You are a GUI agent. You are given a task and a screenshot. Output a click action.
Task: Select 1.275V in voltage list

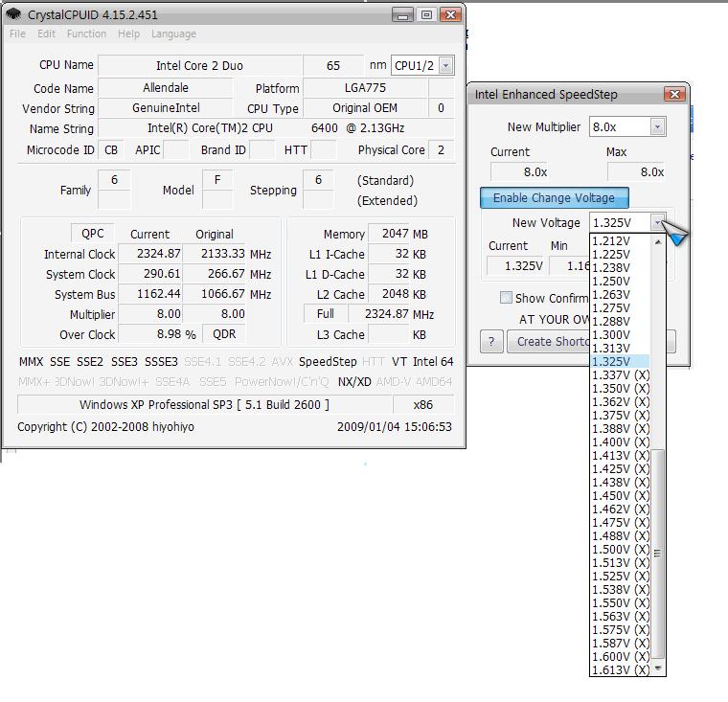[x=620, y=308]
